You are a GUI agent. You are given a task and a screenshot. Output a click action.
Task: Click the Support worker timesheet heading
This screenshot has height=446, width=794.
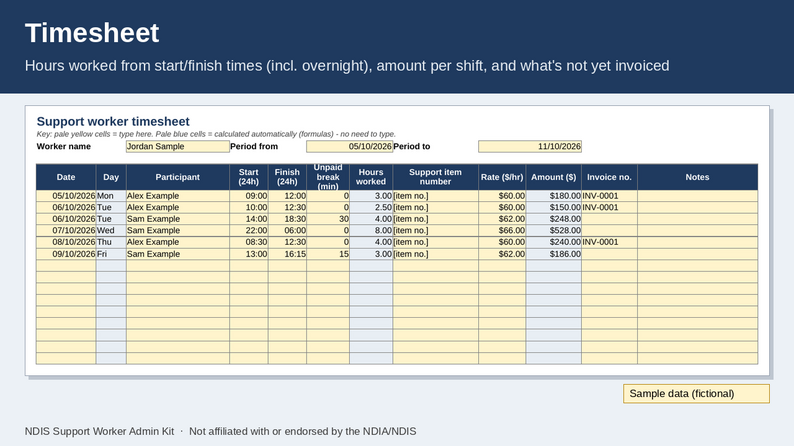[113, 121]
